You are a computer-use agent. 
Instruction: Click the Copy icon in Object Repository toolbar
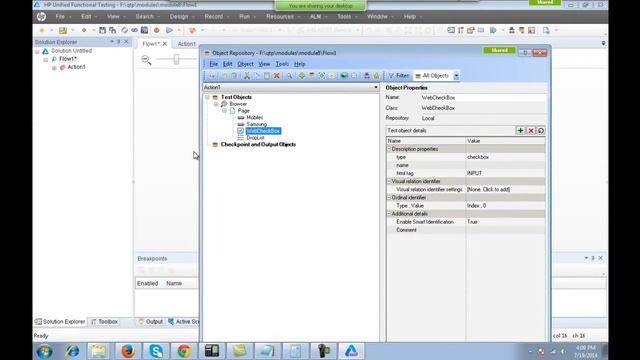coord(257,76)
